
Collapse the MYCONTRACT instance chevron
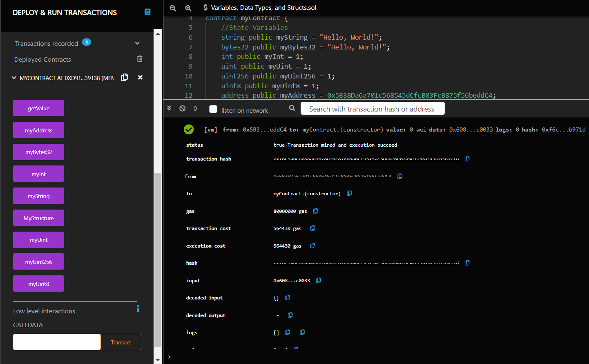14,78
